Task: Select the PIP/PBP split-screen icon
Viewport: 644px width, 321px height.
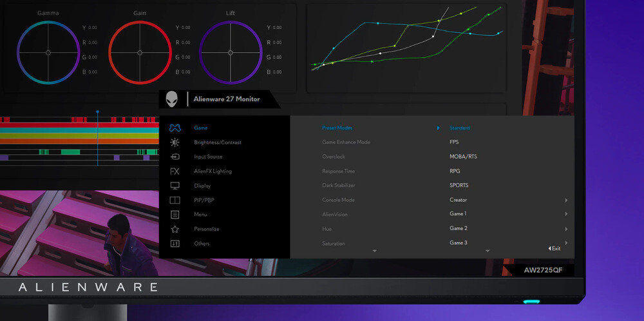Action: [175, 200]
